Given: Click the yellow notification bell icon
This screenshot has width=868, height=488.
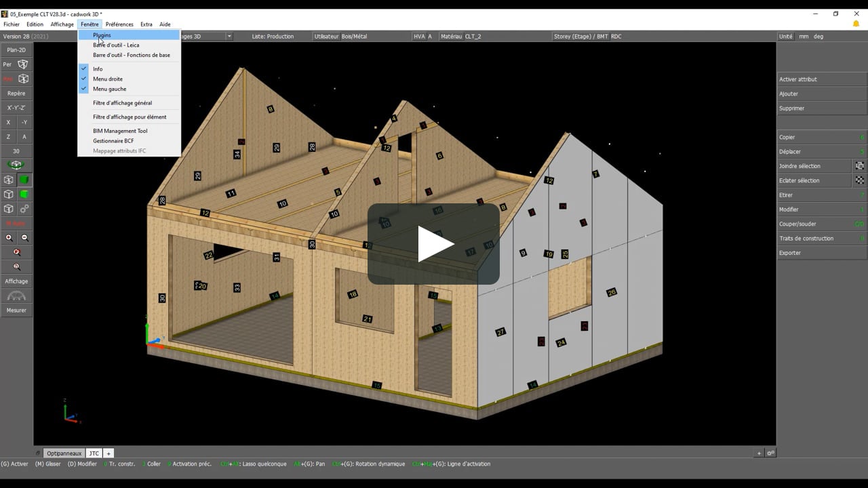Looking at the screenshot, I should pos(856,24).
